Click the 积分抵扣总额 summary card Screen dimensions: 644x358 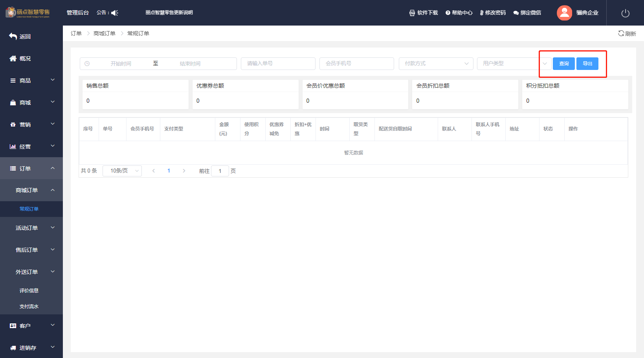pos(575,94)
